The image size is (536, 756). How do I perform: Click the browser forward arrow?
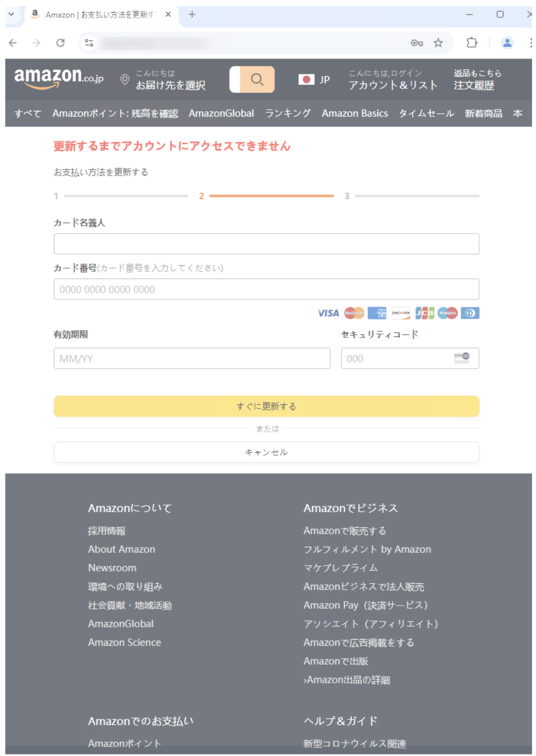tap(37, 43)
